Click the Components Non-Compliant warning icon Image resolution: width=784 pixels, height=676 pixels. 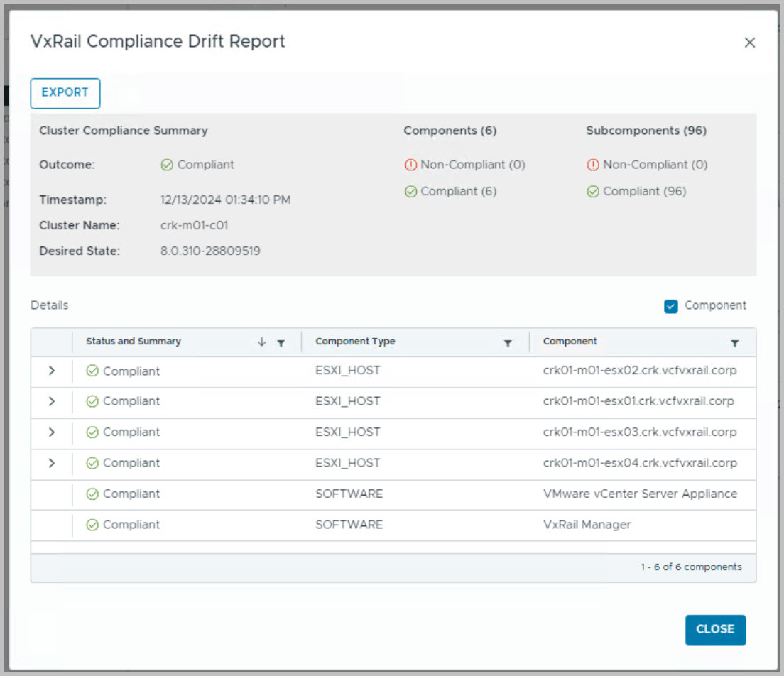410,165
